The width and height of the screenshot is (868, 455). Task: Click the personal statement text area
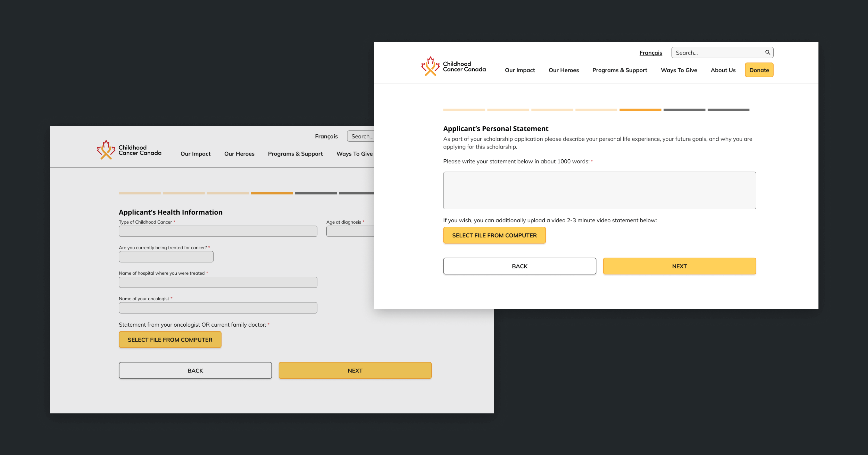(599, 191)
